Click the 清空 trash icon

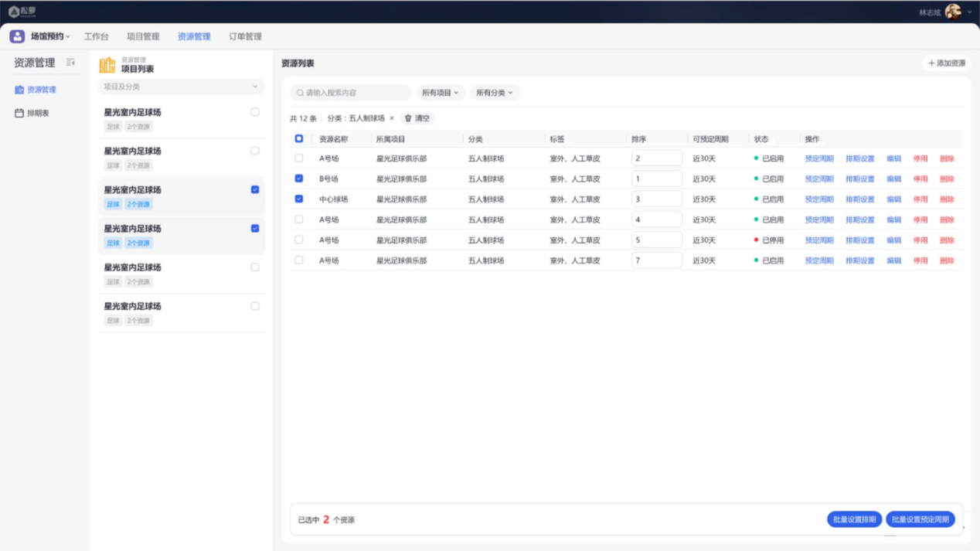408,118
